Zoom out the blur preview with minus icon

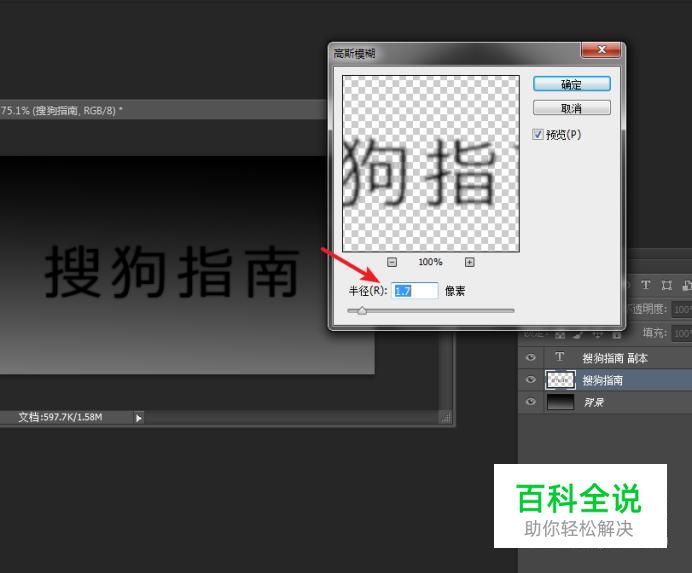[x=391, y=262]
